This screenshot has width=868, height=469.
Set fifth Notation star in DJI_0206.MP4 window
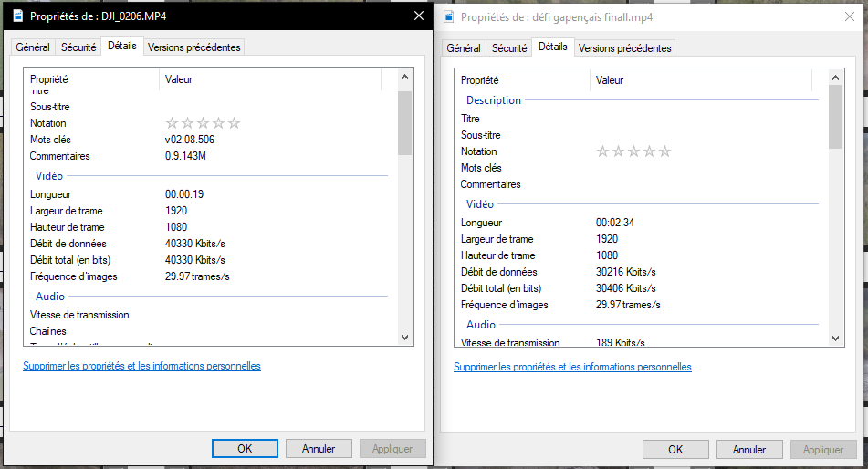[x=235, y=123]
